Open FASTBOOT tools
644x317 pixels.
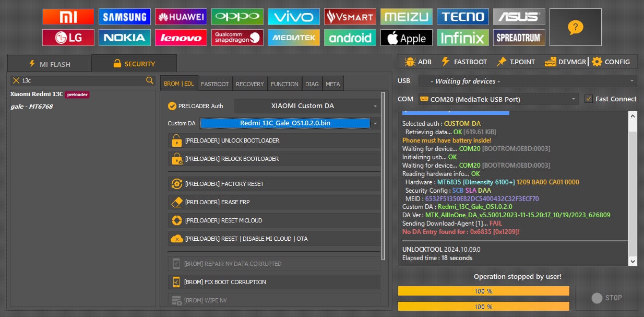[x=464, y=62]
